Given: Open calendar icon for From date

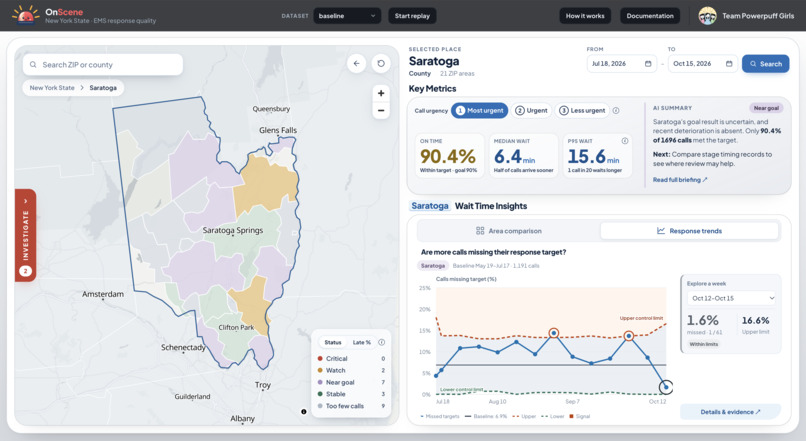Looking at the screenshot, I should coord(648,64).
